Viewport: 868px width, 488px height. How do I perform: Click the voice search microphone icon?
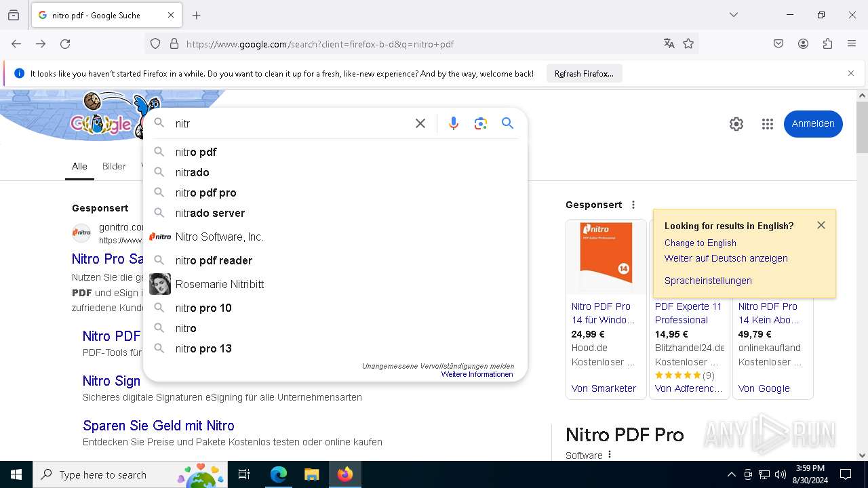tap(454, 123)
